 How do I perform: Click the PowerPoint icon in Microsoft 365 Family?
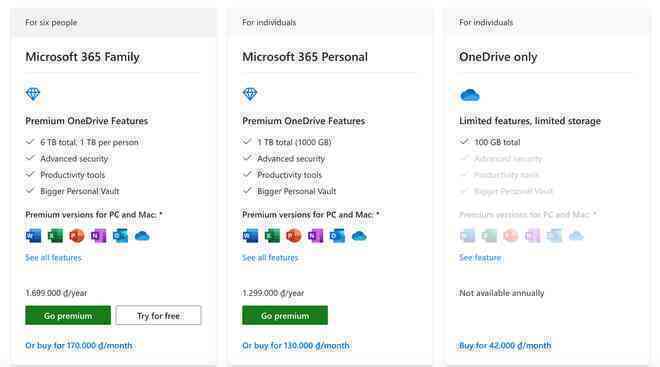(77, 236)
